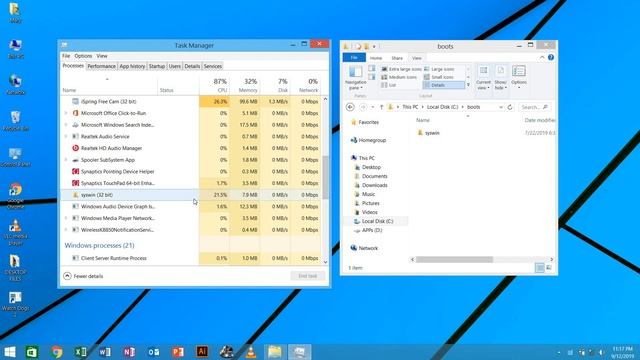
Task: Open Current view dropdown in ribbon
Action: click(x=483, y=78)
